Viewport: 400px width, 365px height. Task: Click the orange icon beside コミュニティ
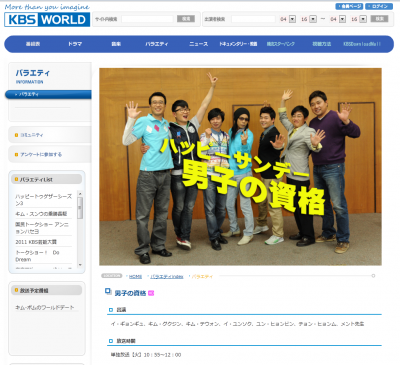[16, 135]
